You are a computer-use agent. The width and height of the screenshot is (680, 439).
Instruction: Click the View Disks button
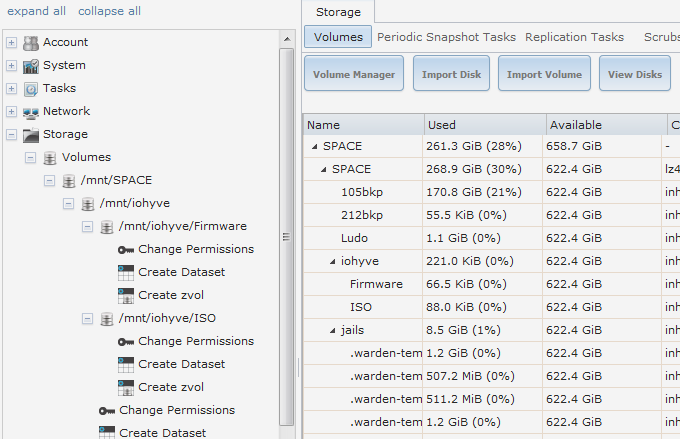click(x=635, y=74)
